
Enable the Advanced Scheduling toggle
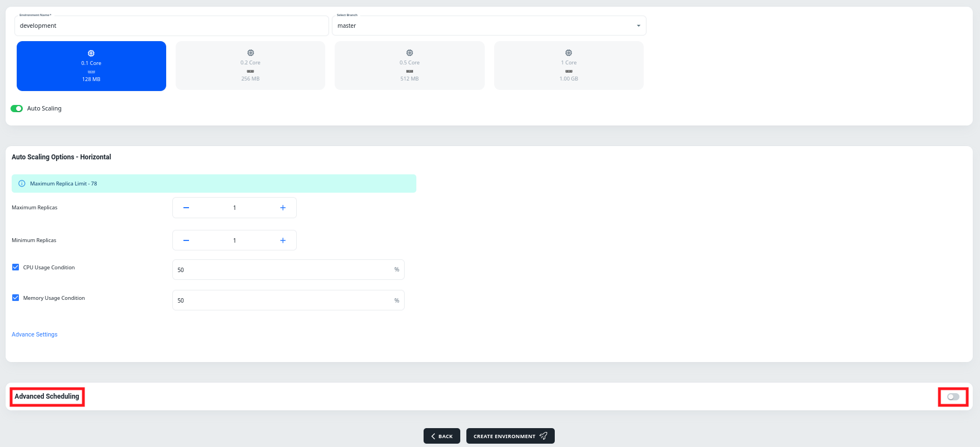[x=953, y=396]
